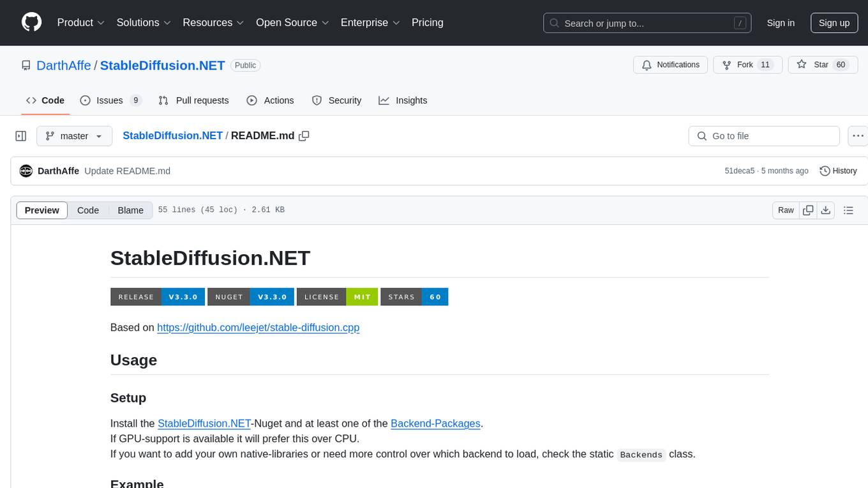Switch to the Actions tab
The height and width of the screenshot is (488, 868).
pos(271,100)
